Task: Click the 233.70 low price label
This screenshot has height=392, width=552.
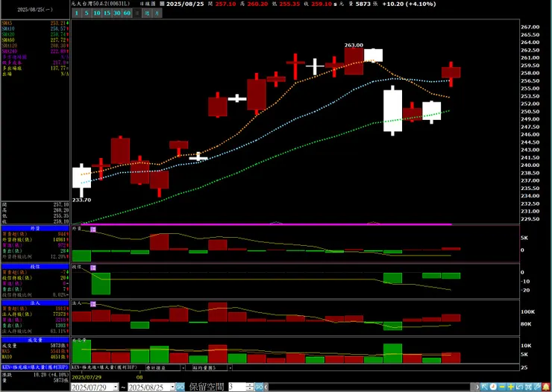Action: (81, 200)
